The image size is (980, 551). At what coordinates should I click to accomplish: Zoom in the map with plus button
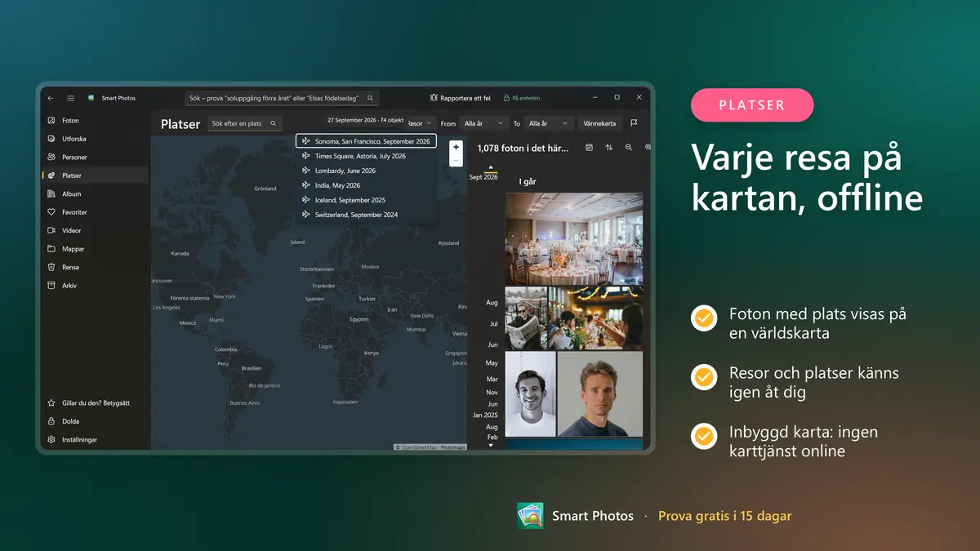[x=456, y=148]
